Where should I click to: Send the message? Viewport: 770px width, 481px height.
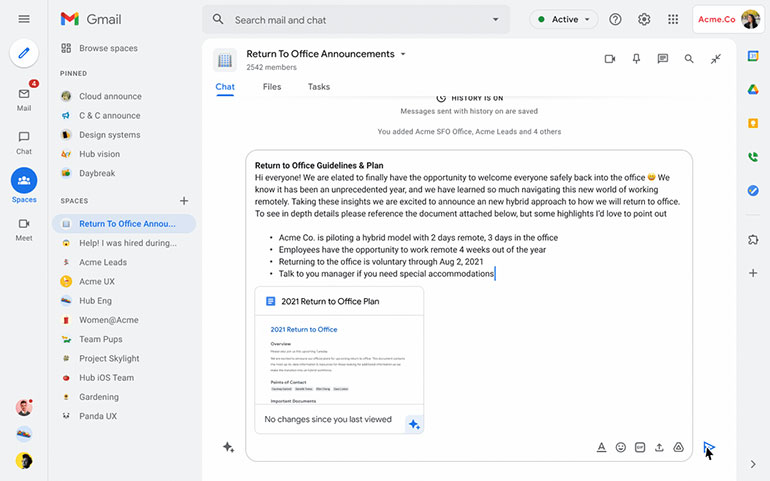point(709,447)
